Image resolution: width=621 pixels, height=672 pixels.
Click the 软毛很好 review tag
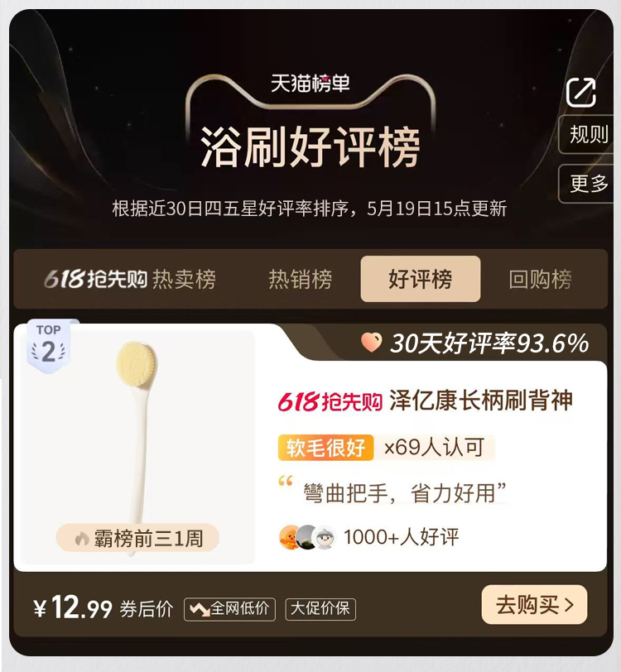pyautogui.click(x=326, y=448)
